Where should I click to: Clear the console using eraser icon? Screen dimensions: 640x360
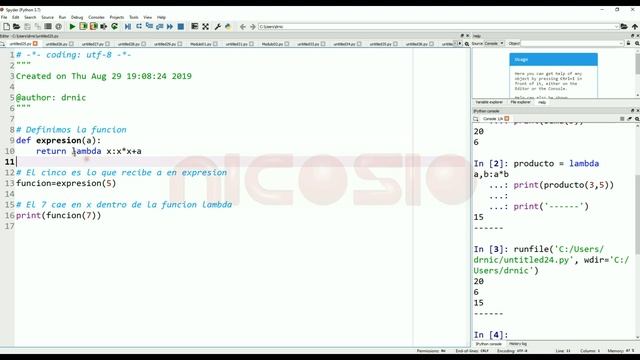(x=629, y=119)
